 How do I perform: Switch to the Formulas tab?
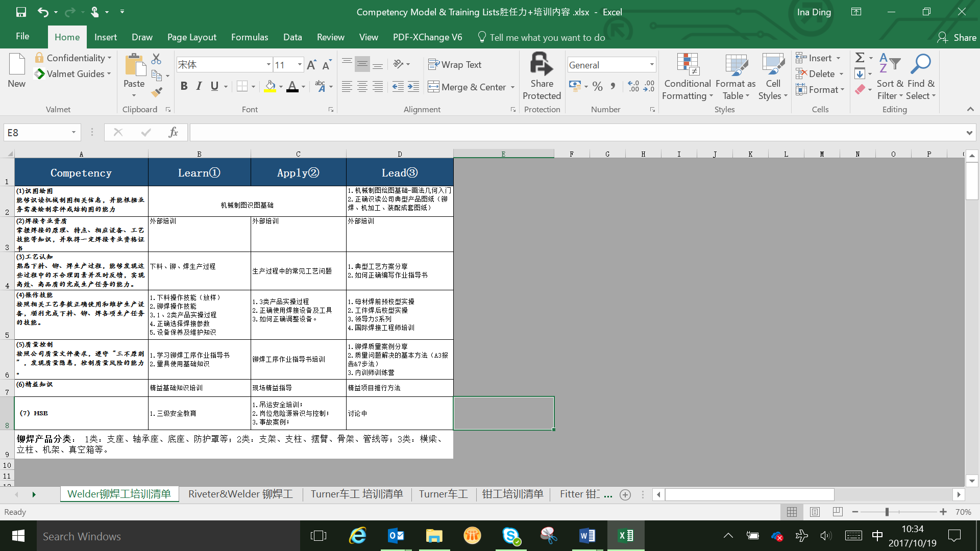point(250,37)
